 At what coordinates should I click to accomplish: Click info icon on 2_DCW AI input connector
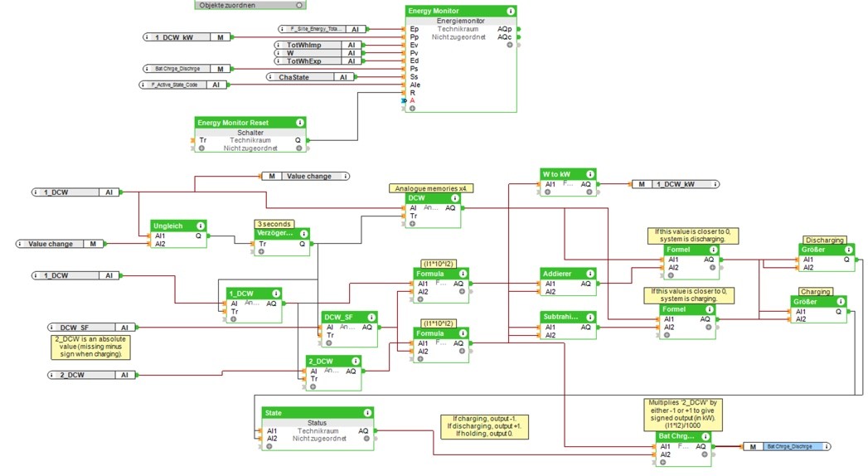(x=52, y=376)
